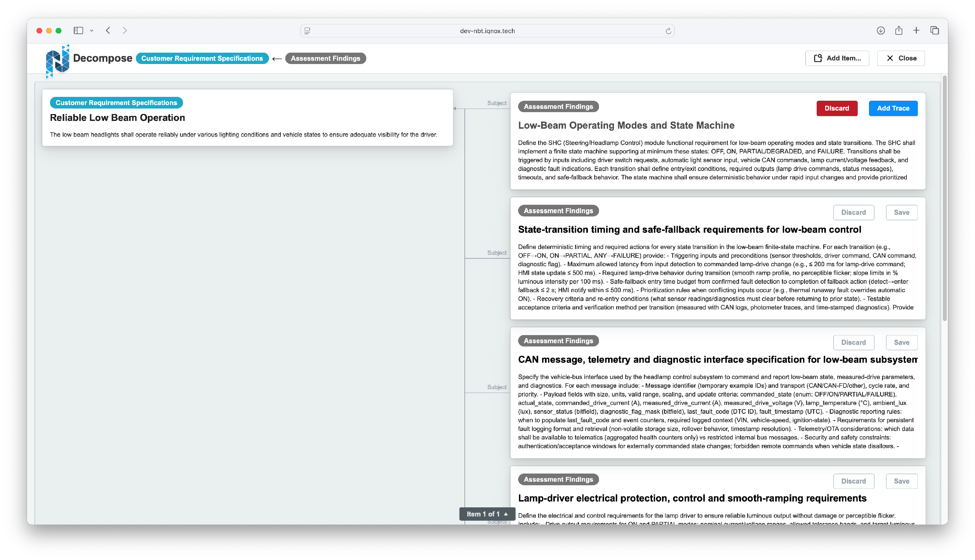The image size is (975, 560).
Task: Click the iQnox logo icon
Action: tap(57, 61)
